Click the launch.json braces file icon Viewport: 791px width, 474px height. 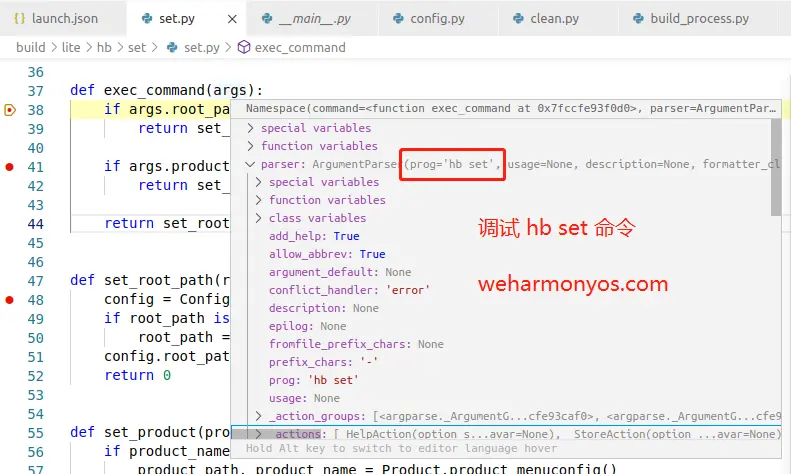(20, 19)
